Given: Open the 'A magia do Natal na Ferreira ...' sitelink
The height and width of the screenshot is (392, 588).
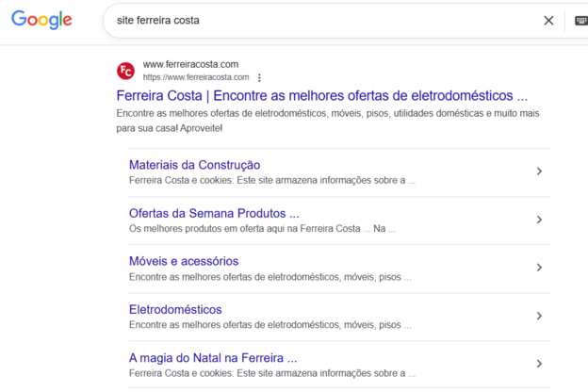Looking at the screenshot, I should (x=213, y=358).
